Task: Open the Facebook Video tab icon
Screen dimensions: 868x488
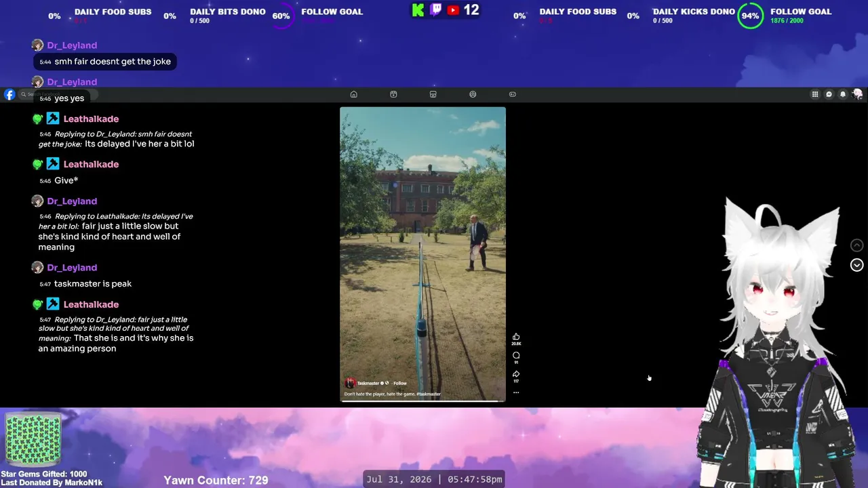Action: [393, 94]
